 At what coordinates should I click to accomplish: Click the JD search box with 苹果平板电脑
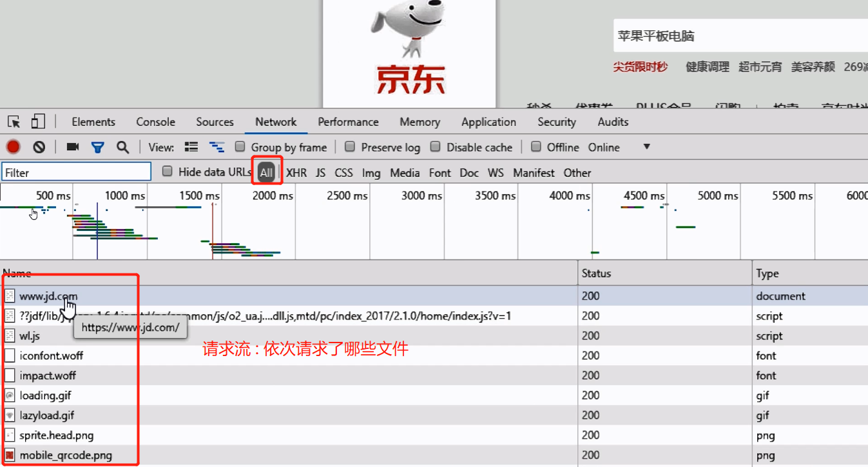point(740,36)
